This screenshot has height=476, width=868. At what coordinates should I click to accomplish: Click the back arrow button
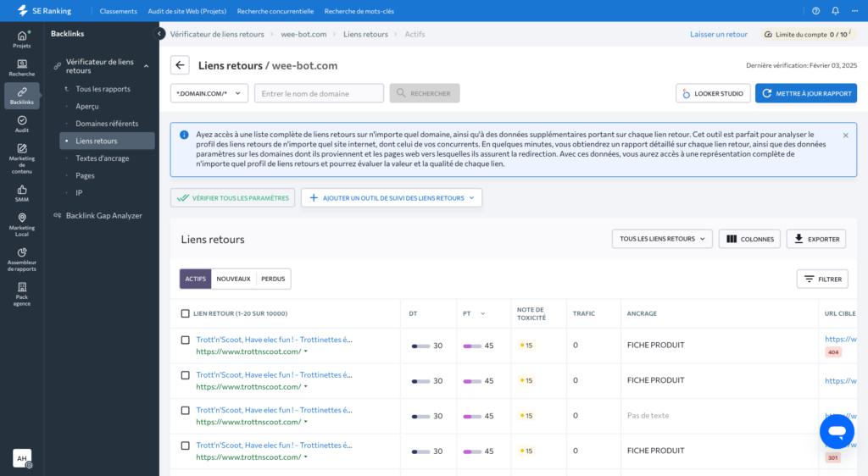(x=180, y=65)
